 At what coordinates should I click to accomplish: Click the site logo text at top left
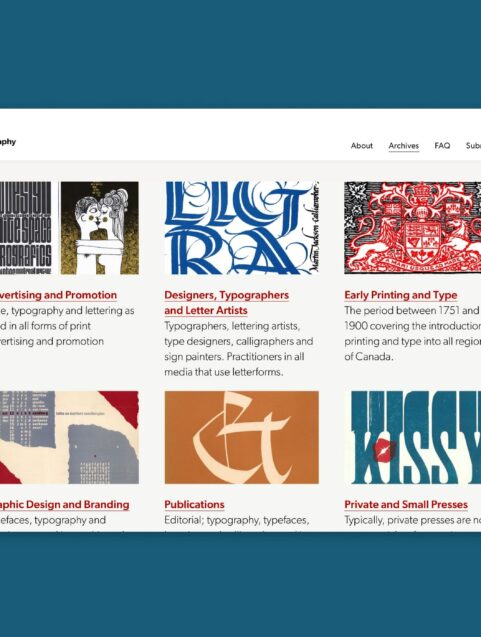pyautogui.click(x=8, y=142)
